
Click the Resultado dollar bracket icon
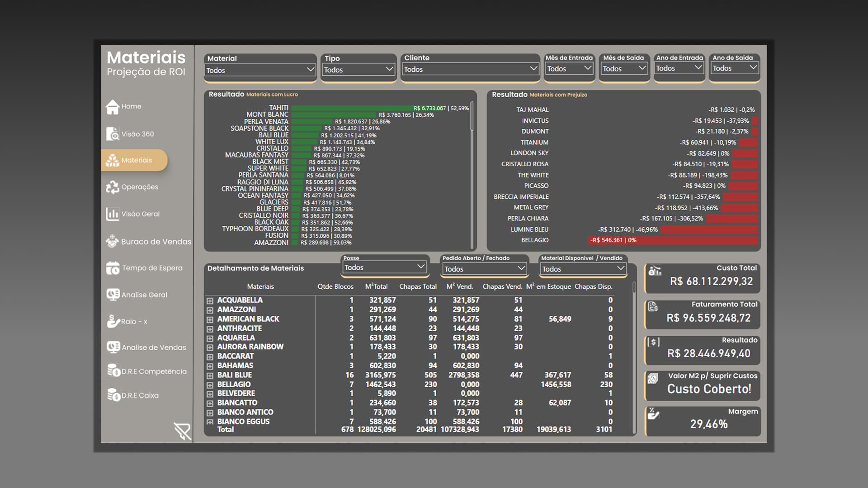pyautogui.click(x=653, y=342)
